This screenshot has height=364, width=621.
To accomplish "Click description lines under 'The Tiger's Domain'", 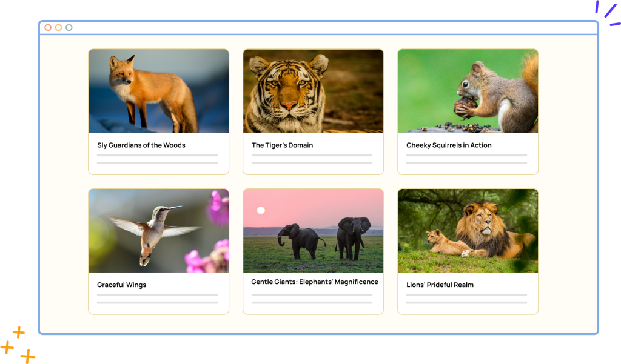I will click(312, 159).
